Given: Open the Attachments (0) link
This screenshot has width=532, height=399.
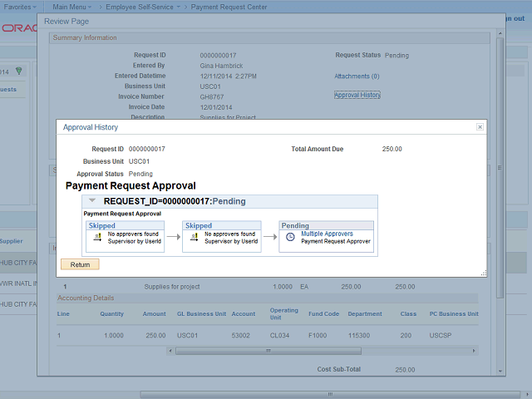Looking at the screenshot, I should tap(357, 76).
